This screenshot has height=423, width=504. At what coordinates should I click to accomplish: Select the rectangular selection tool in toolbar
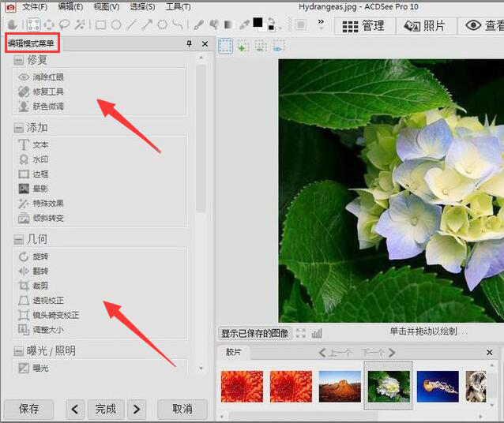point(34,24)
